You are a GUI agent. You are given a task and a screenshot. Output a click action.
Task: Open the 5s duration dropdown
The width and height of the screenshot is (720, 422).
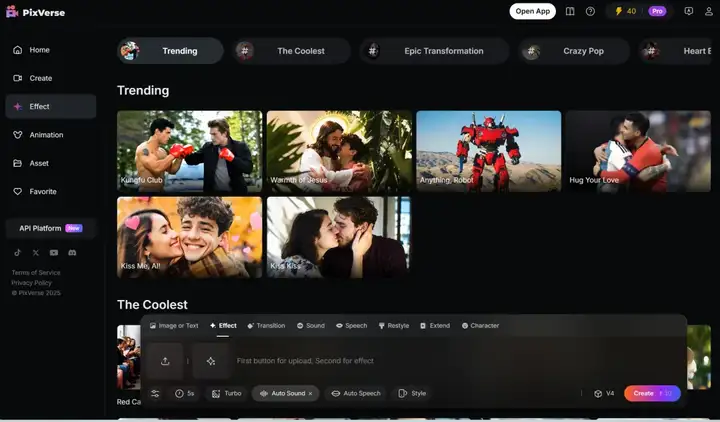tap(184, 394)
